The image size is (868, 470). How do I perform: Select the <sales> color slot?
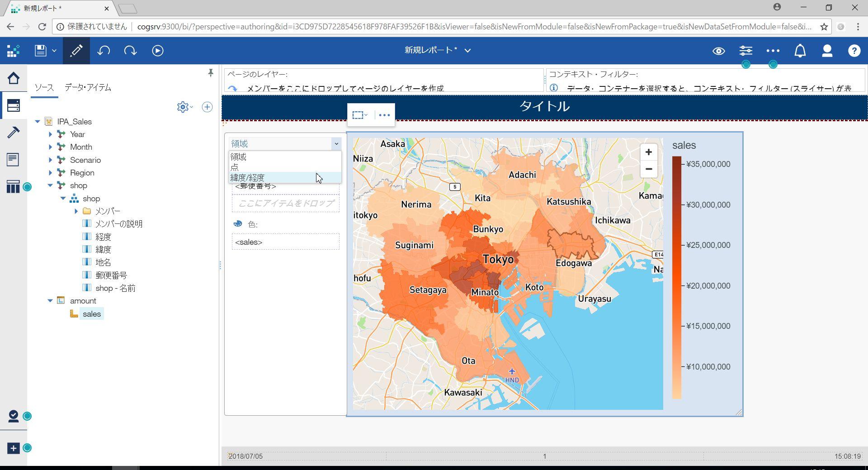[286, 242]
